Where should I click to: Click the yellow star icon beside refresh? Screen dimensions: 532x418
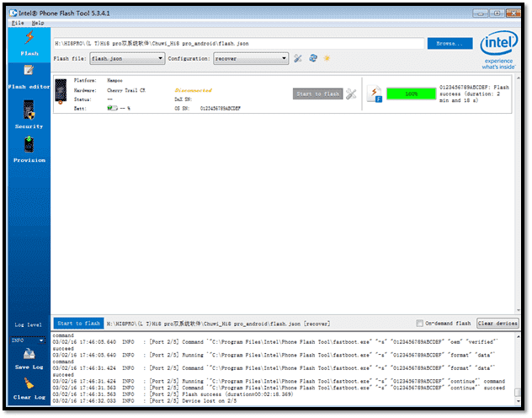click(x=327, y=58)
